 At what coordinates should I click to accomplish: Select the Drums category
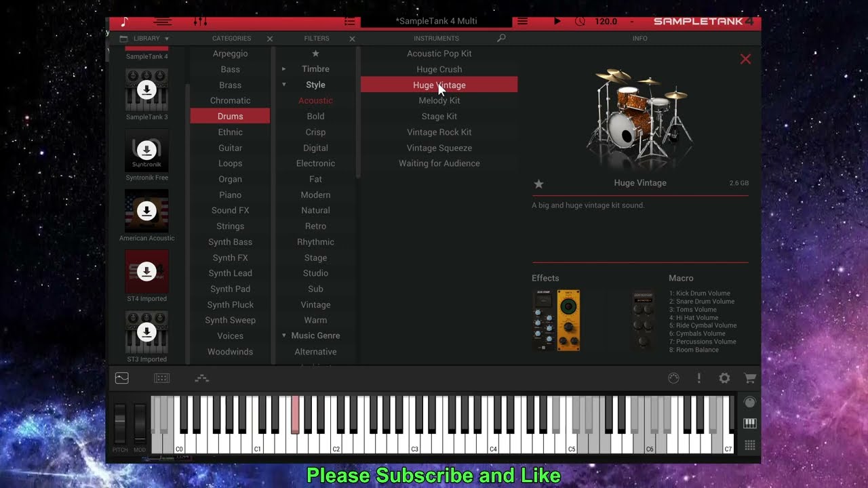230,116
